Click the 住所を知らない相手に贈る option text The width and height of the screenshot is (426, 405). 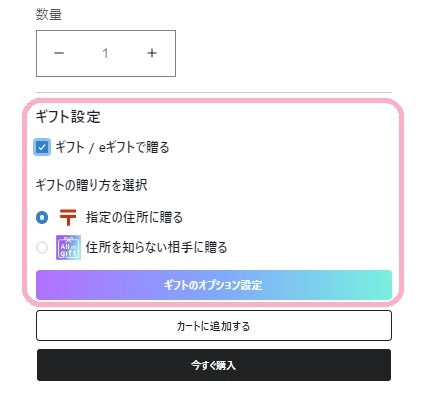tap(157, 247)
